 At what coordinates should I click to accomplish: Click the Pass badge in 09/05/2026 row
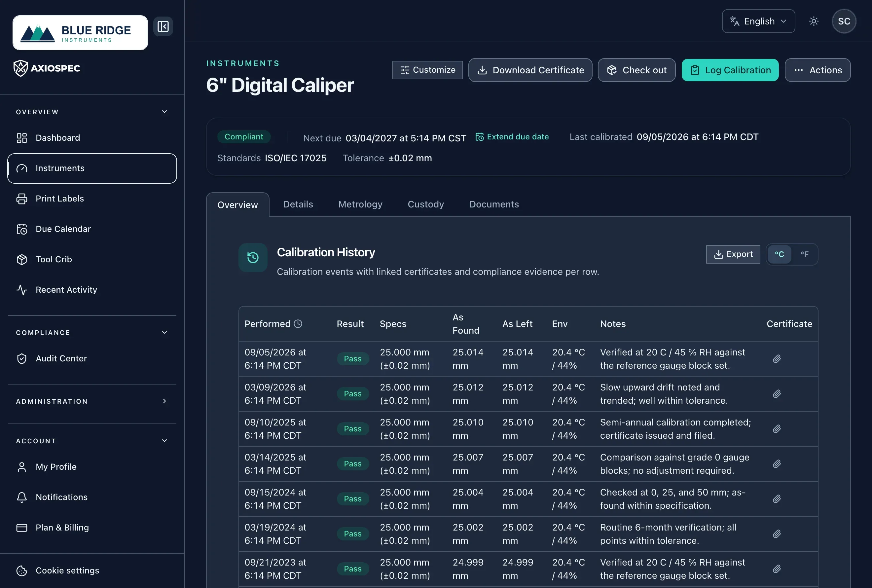[353, 359]
